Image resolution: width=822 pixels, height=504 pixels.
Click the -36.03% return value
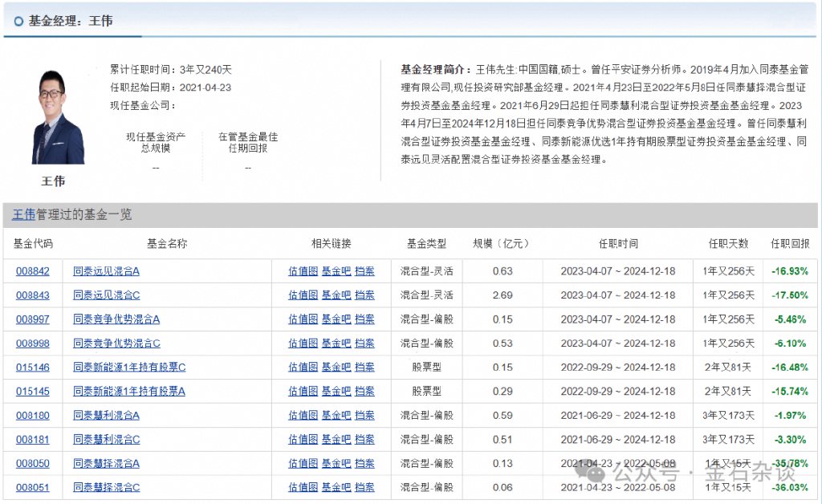pyautogui.click(x=790, y=488)
